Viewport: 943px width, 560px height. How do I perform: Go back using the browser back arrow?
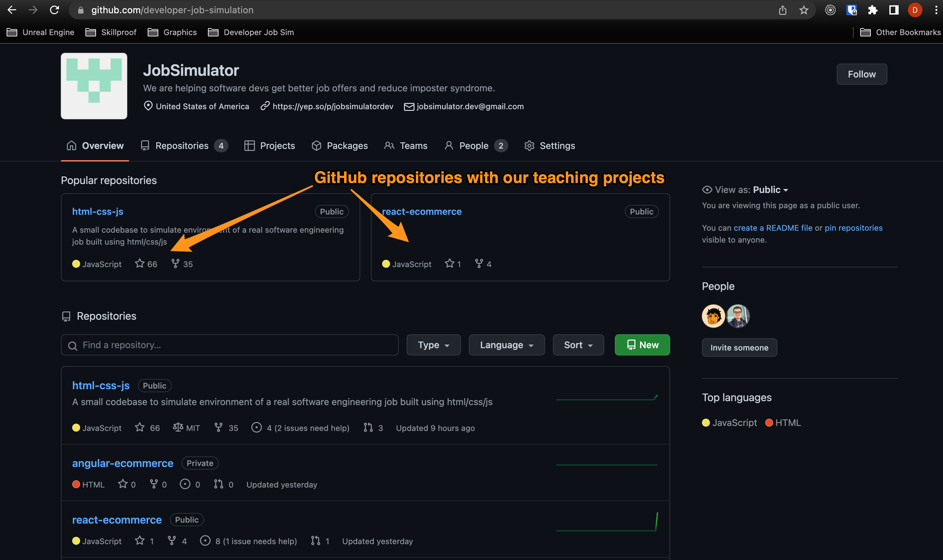click(12, 10)
